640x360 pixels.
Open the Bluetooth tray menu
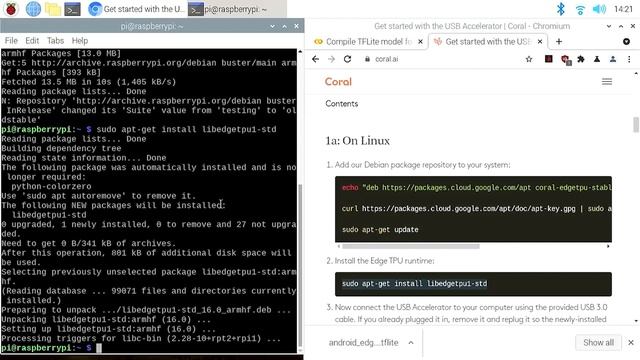click(561, 9)
